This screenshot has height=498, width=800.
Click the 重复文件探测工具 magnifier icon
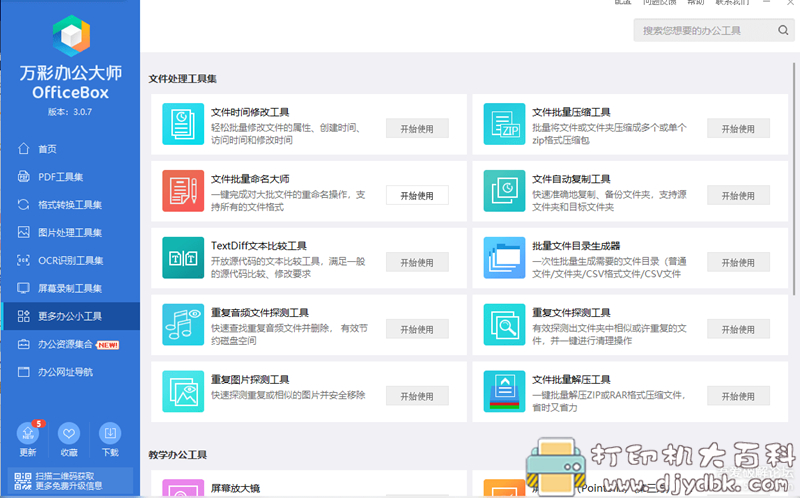(505, 325)
